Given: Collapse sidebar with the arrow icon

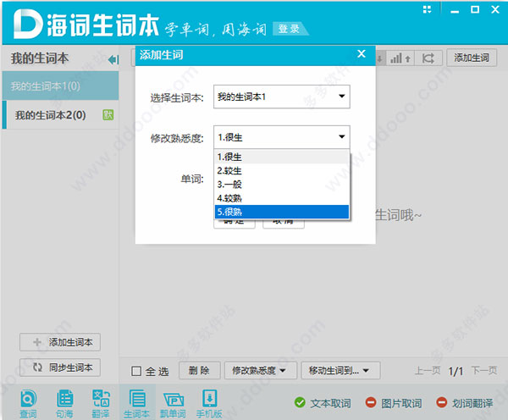Looking at the screenshot, I should pos(113,59).
